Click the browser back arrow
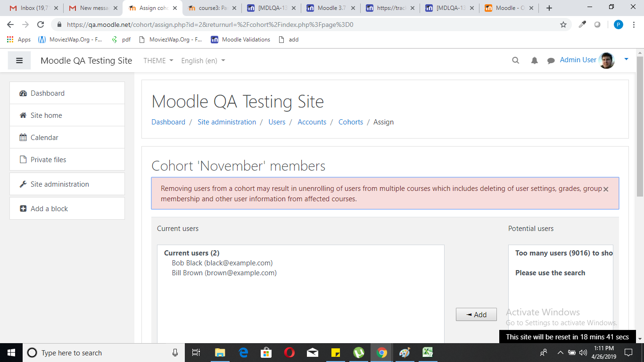 (x=10, y=25)
